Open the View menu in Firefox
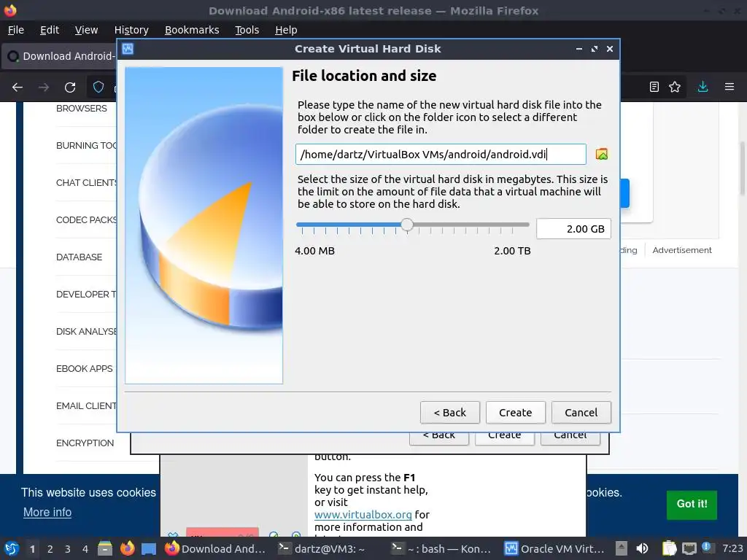The width and height of the screenshot is (747, 560). (86, 30)
